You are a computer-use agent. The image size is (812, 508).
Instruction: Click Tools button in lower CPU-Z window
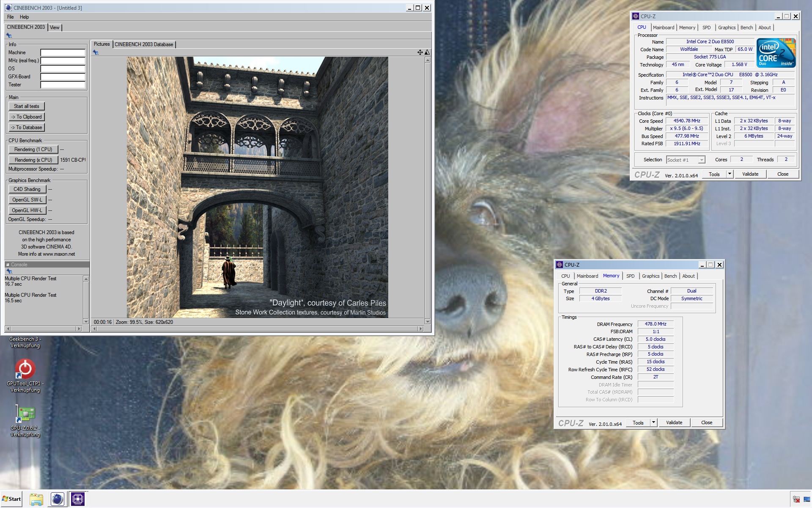pos(638,422)
